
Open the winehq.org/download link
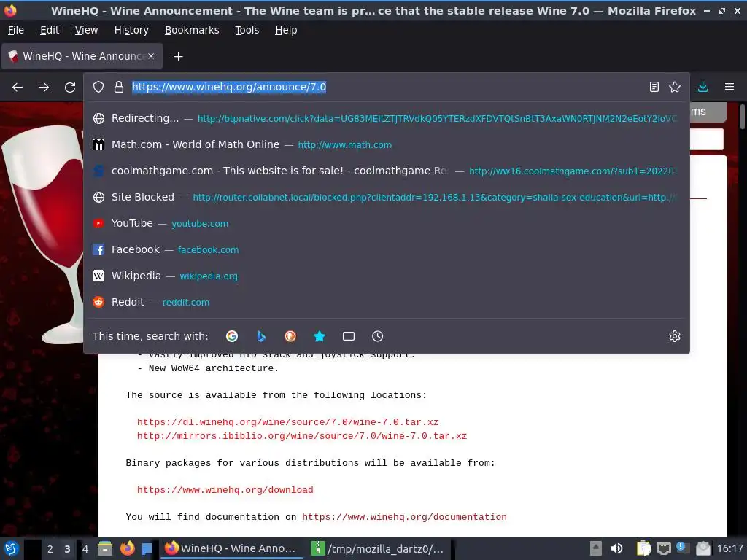[x=225, y=489]
